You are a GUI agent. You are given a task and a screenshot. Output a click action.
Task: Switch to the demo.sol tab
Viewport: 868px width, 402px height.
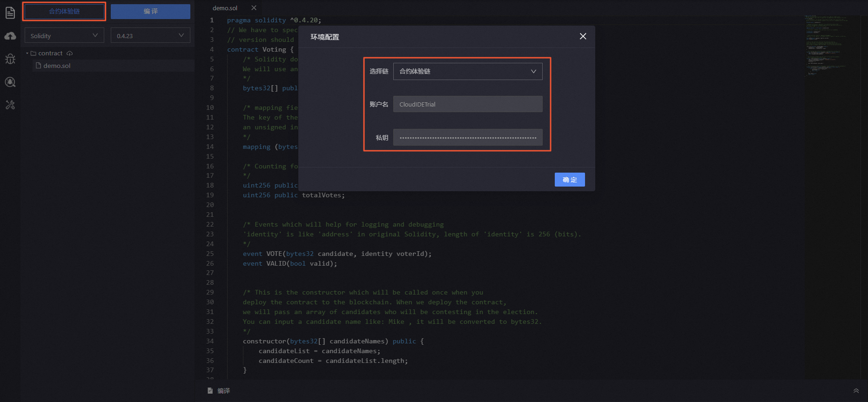pos(225,8)
